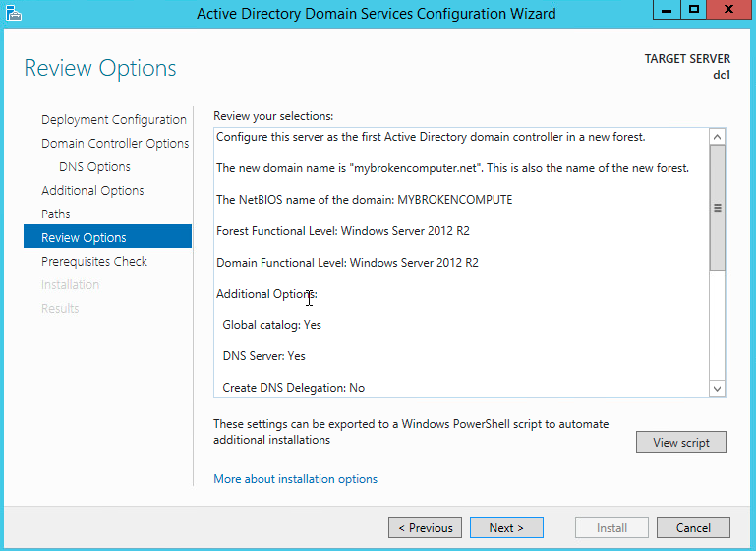
Task: Proceed with the Next button
Action: pyautogui.click(x=506, y=528)
